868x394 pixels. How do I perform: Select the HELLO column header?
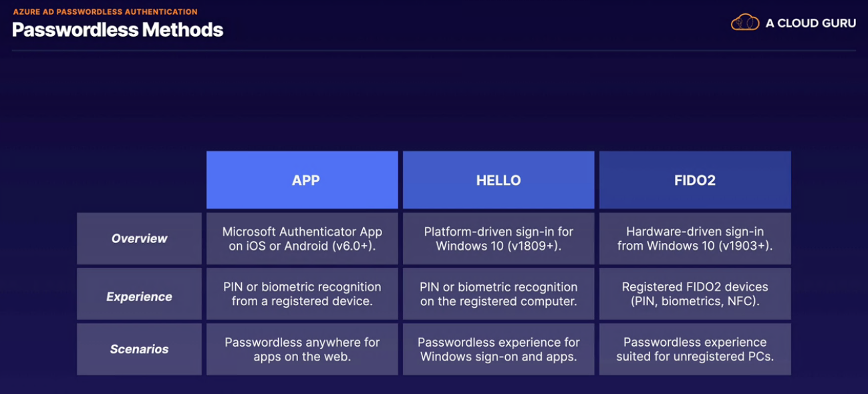click(x=498, y=180)
